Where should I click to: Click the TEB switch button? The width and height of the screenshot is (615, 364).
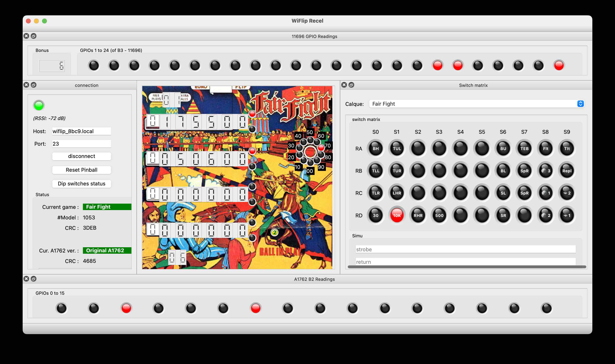(524, 148)
